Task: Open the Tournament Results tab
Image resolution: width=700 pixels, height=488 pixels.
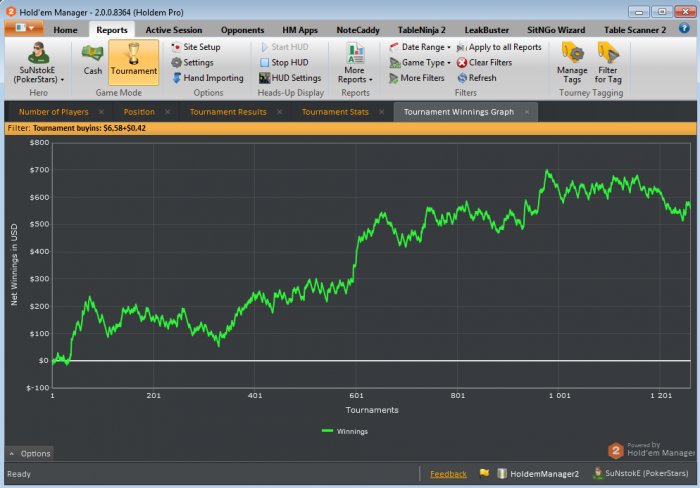Action: [228, 112]
